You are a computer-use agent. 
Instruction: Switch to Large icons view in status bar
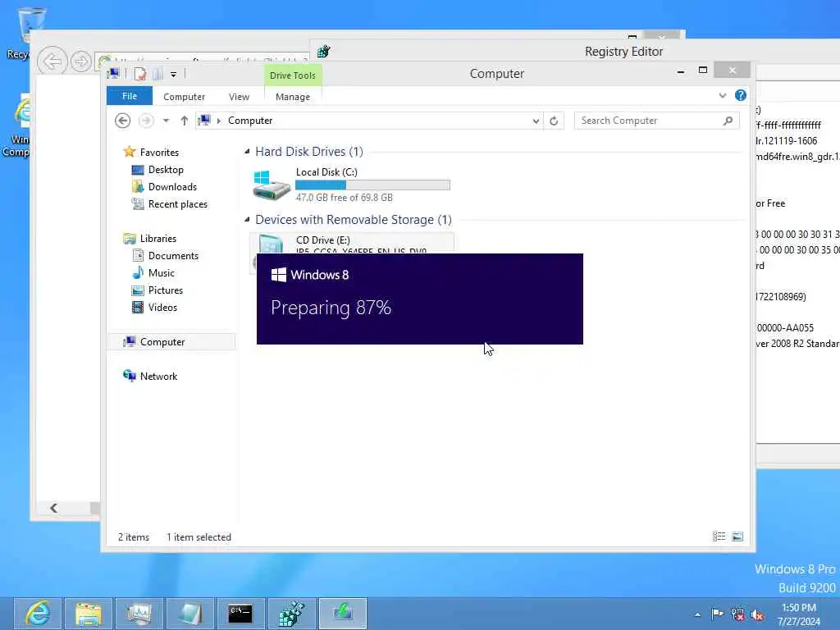click(x=737, y=536)
